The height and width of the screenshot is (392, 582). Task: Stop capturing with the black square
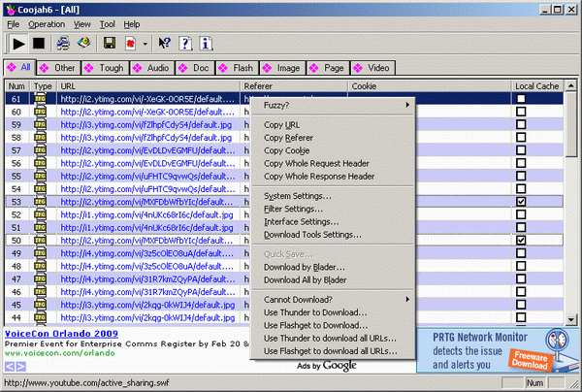coord(39,44)
